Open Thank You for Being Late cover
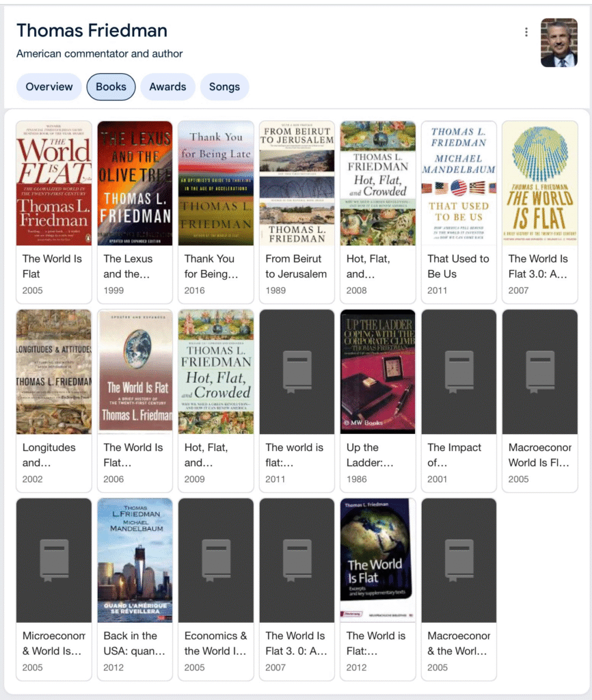The width and height of the screenshot is (592, 700). coord(216,183)
